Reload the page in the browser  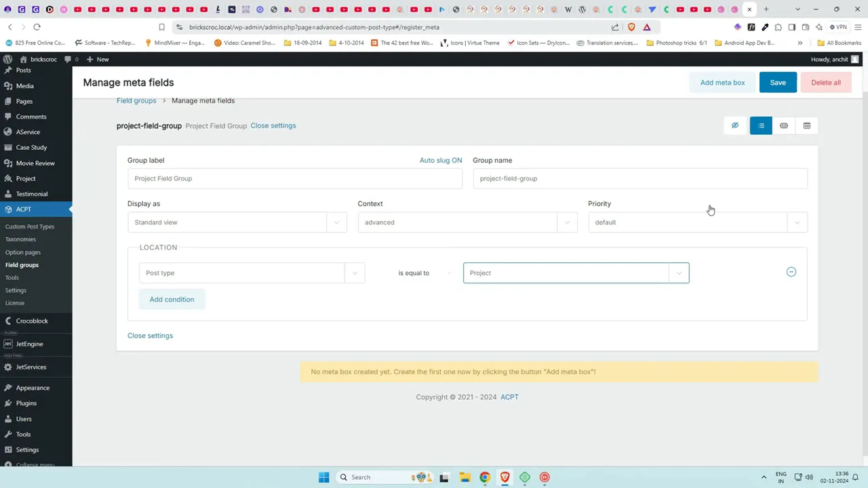click(37, 27)
